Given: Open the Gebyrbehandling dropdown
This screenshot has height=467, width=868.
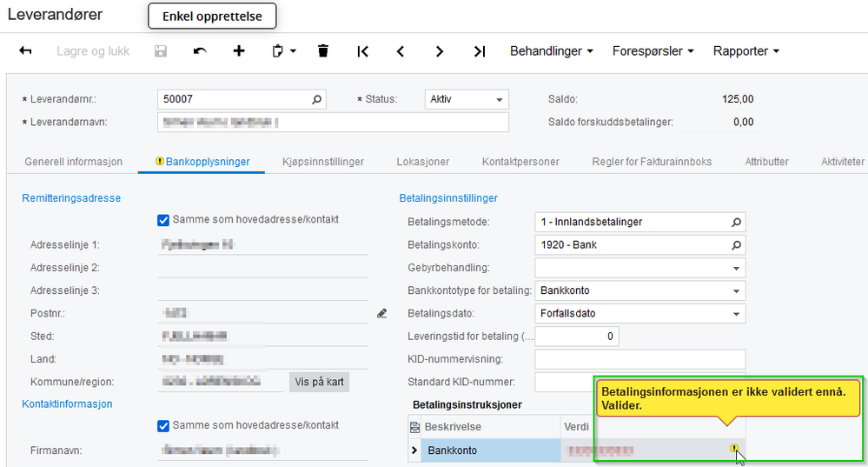Looking at the screenshot, I should pos(736,268).
